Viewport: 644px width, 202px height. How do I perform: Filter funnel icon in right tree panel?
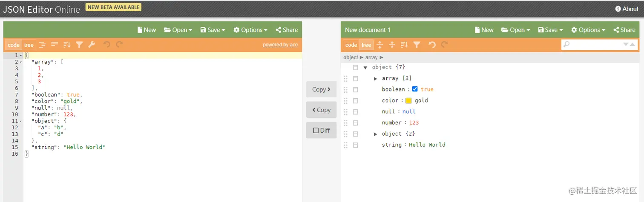point(417,45)
